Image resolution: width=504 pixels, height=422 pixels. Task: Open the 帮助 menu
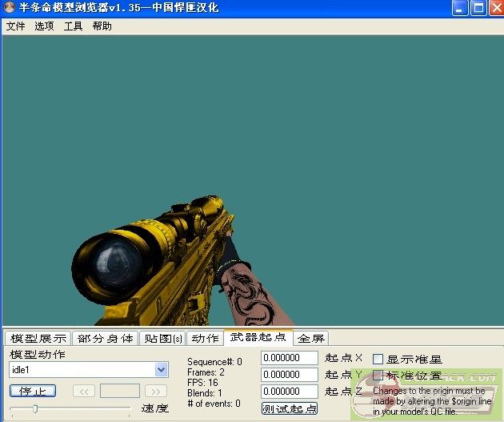pyautogui.click(x=102, y=26)
